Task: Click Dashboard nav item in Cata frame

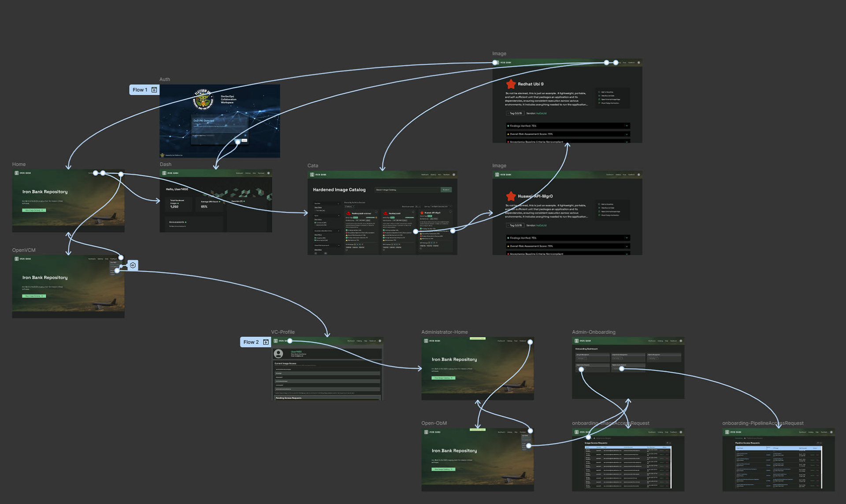Action: 425,175
